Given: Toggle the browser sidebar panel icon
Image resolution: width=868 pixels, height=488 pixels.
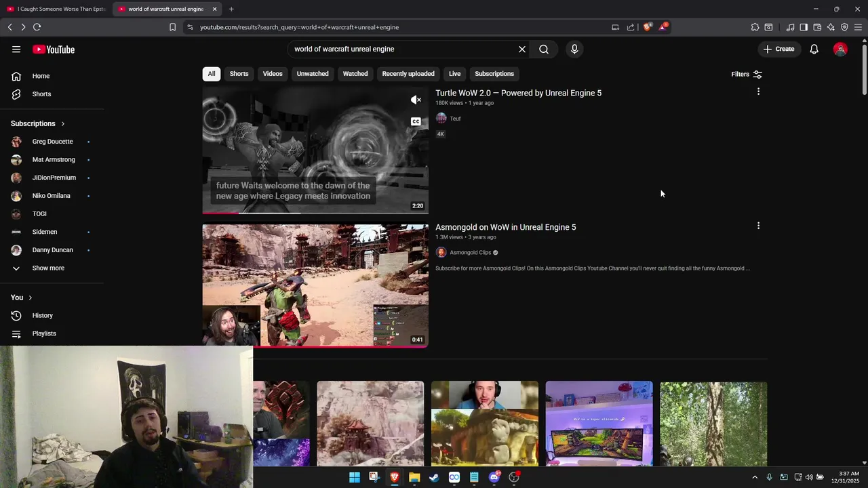Looking at the screenshot, I should click(x=804, y=27).
